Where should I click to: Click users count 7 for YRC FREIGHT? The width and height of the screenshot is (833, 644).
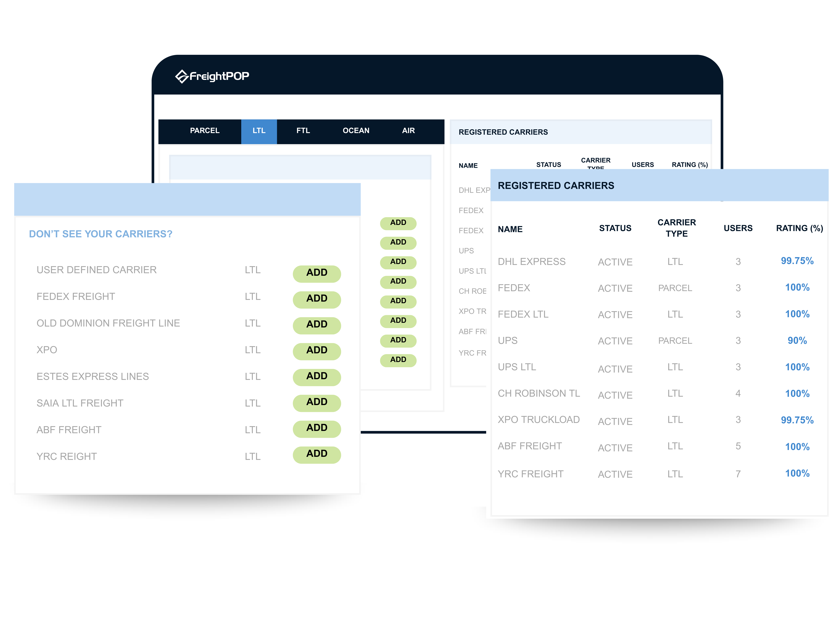(738, 474)
